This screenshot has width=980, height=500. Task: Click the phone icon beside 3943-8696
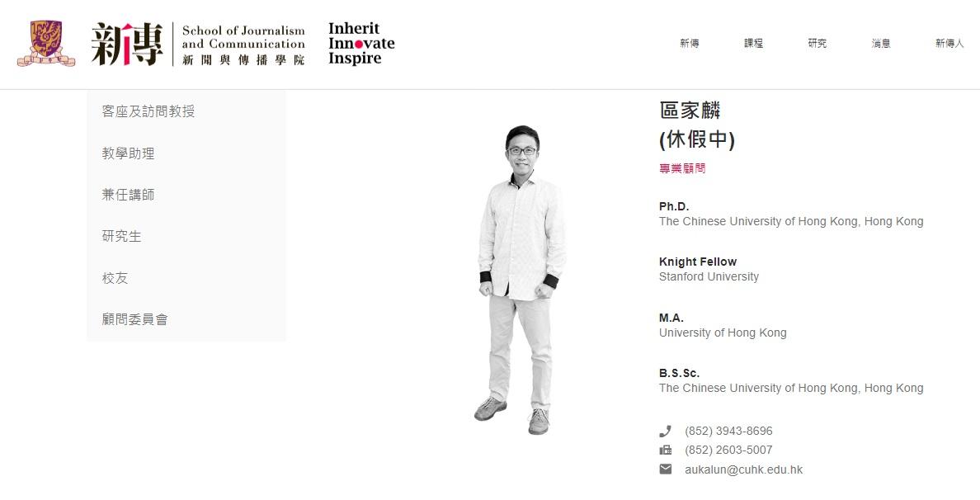[x=665, y=432]
